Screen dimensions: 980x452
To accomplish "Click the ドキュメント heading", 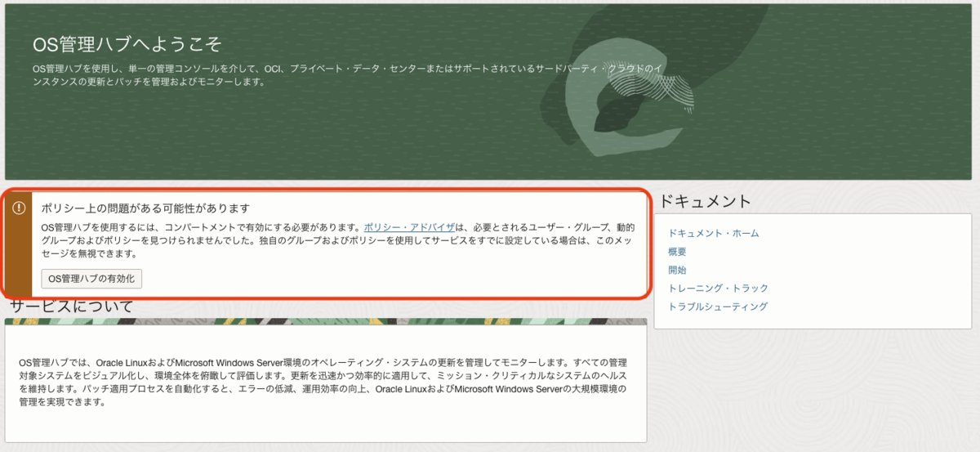I will [705, 201].
